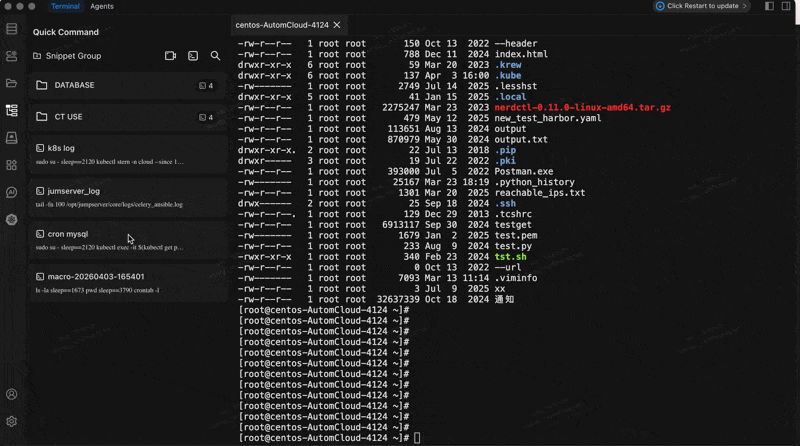Click the .local directory name
The image size is (800, 446).
click(510, 97)
